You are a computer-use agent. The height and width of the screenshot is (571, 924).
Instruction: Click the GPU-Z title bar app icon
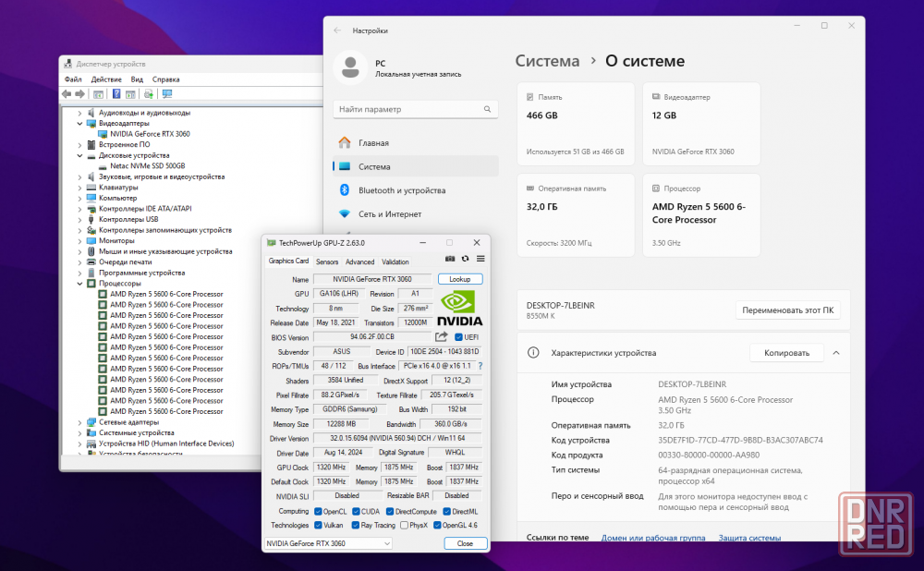pyautogui.click(x=271, y=243)
